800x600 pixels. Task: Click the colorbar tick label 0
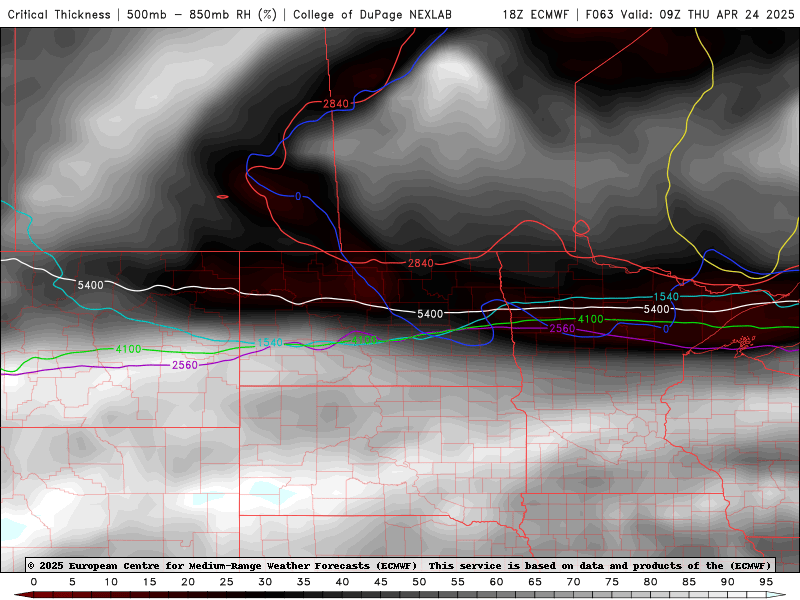34,582
